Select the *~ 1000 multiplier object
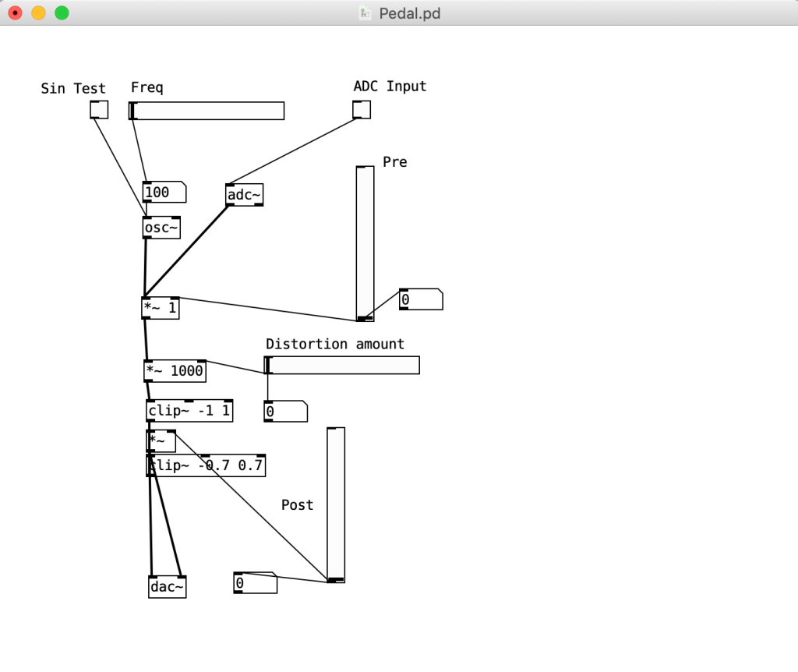This screenshot has height=672, width=798. point(175,371)
